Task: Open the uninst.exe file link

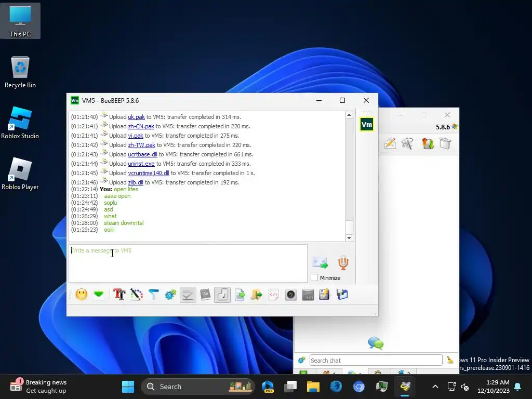Action: pos(141,164)
